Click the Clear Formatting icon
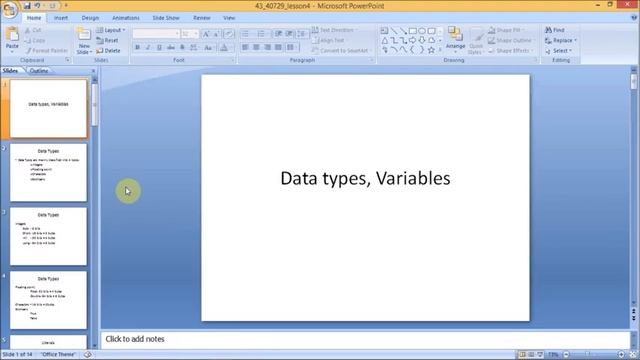The height and width of the screenshot is (360, 640). (229, 34)
